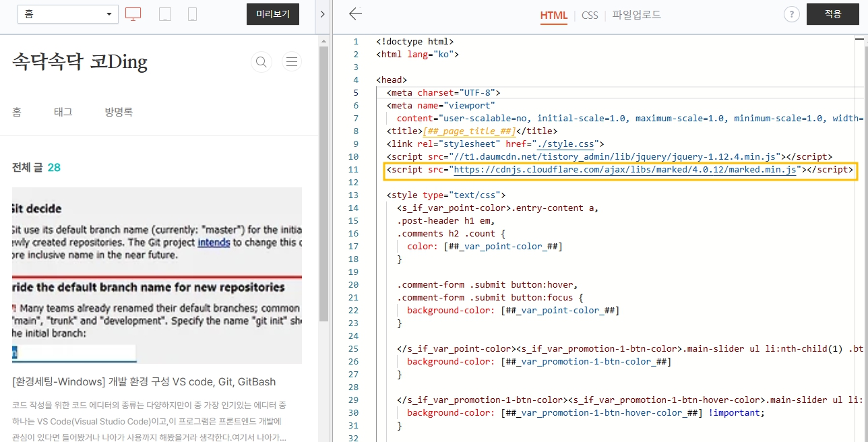868x442 pixels.
Task: Click the <!doctype html> line
Action: [414, 42]
